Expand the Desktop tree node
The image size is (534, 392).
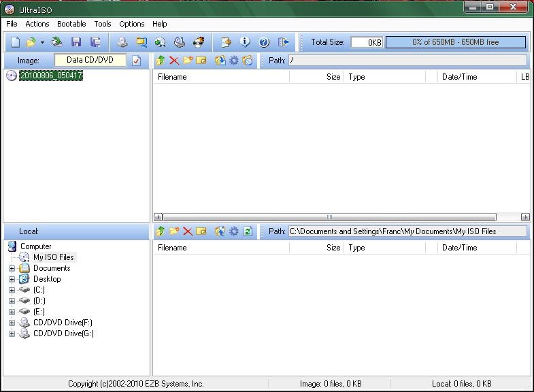point(12,279)
